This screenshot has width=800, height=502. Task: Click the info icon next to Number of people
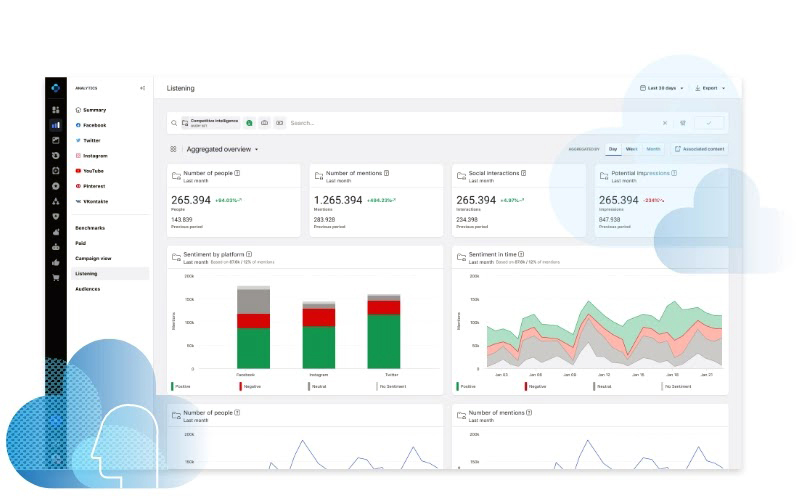pos(237,173)
